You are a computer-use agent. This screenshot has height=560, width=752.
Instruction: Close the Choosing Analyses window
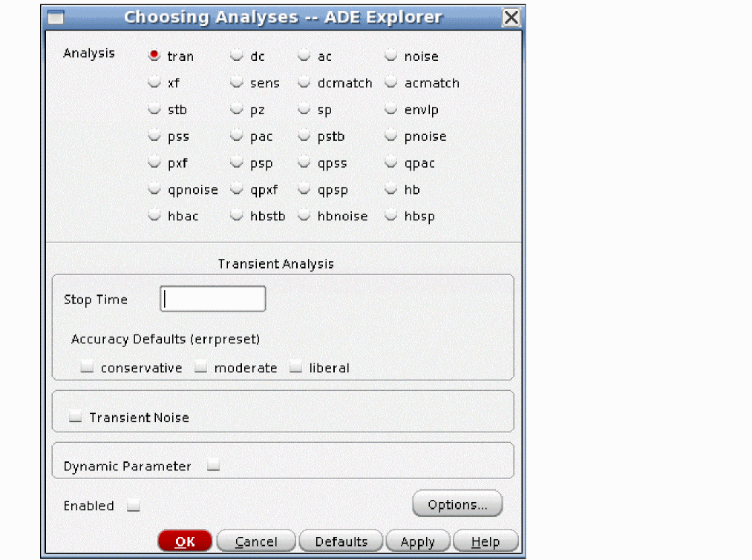(x=511, y=18)
